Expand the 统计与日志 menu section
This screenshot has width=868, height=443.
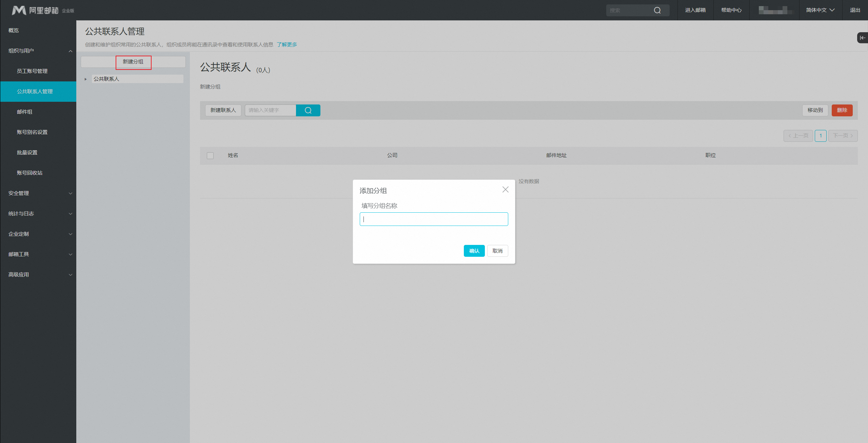70,214
